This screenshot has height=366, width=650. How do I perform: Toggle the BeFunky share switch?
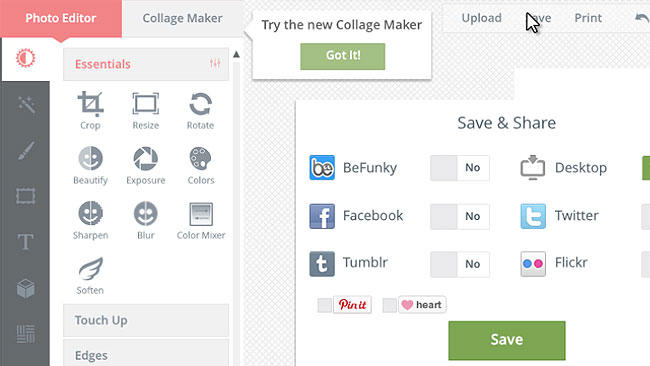pyautogui.click(x=460, y=168)
